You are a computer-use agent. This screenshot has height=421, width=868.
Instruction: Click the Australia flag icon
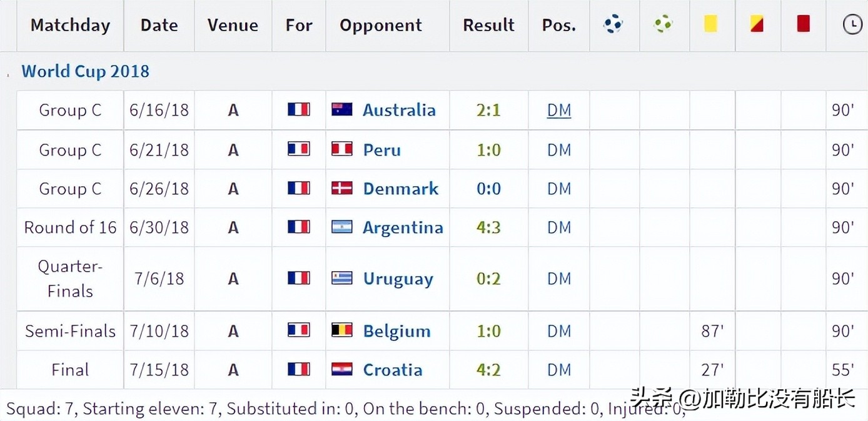tap(342, 110)
